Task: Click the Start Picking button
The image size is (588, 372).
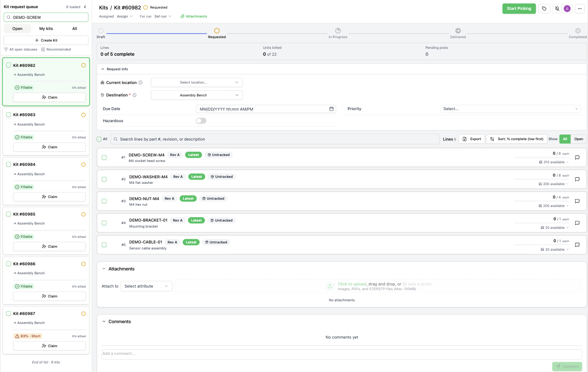Action: pyautogui.click(x=519, y=9)
